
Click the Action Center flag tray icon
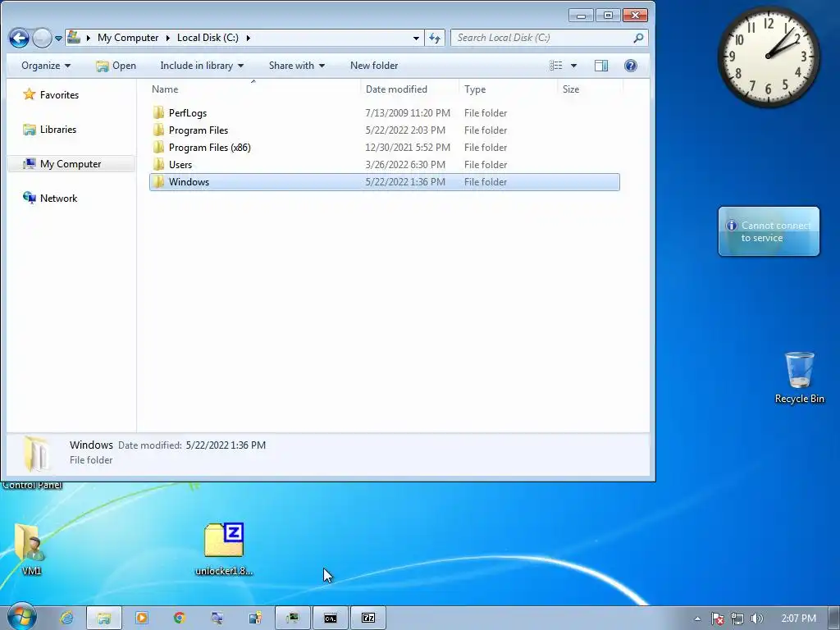717,619
